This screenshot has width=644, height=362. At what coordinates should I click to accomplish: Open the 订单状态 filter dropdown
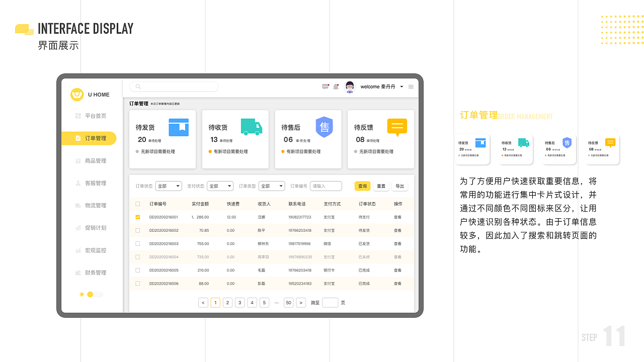pos(169,186)
